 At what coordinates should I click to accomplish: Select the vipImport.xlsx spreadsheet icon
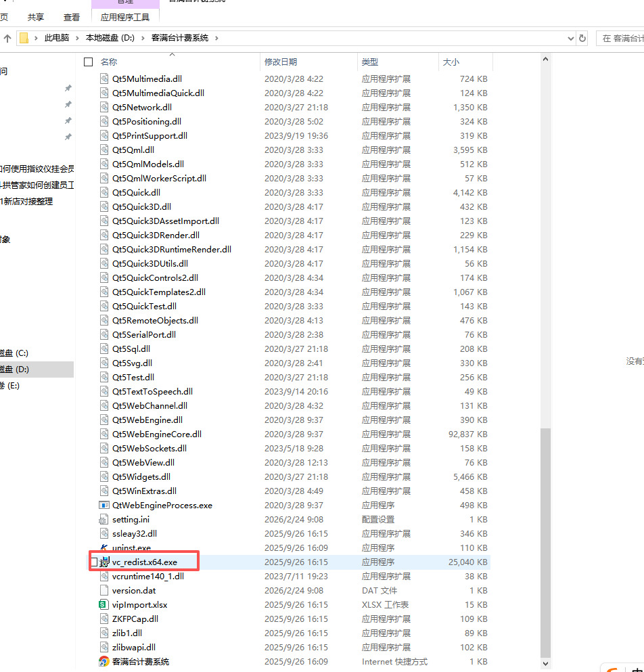pos(104,604)
